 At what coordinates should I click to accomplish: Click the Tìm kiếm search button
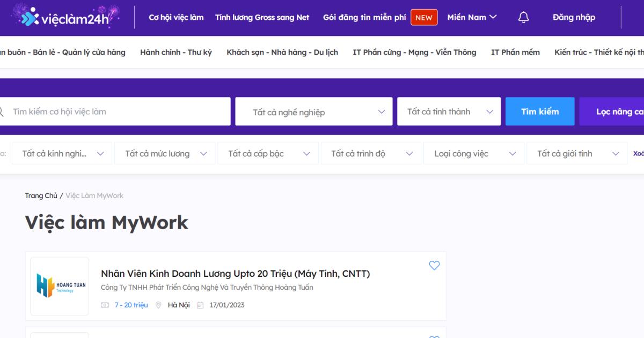(x=540, y=112)
